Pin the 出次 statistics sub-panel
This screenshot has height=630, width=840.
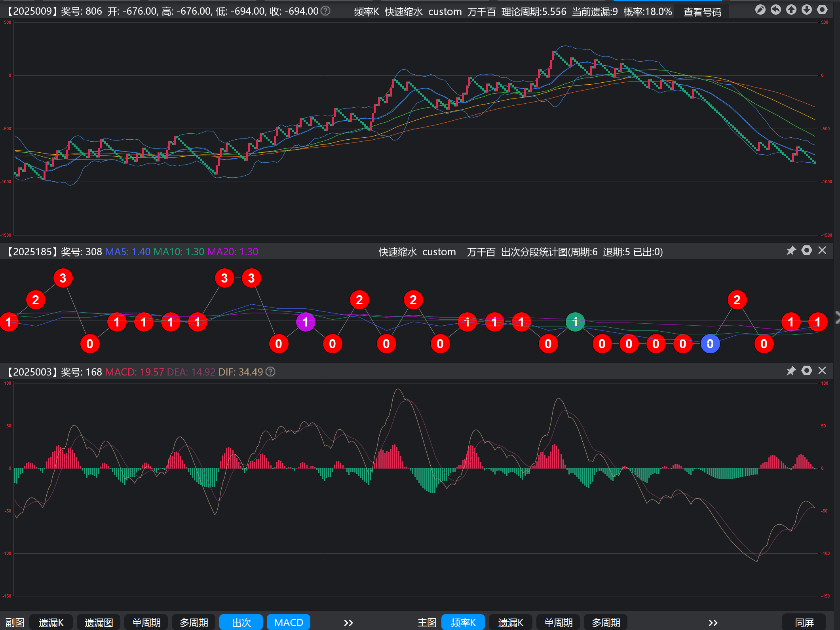pos(791,250)
